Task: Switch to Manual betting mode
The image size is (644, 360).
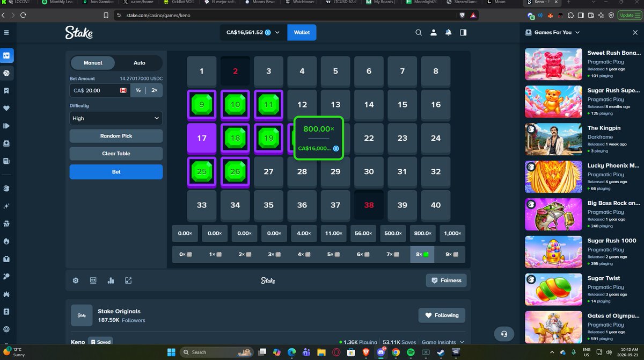Action: pos(93,63)
